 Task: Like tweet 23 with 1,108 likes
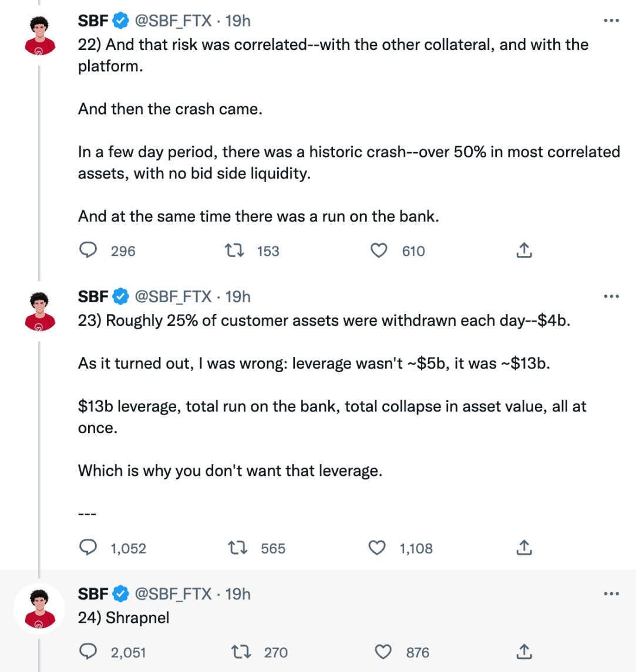point(376,548)
